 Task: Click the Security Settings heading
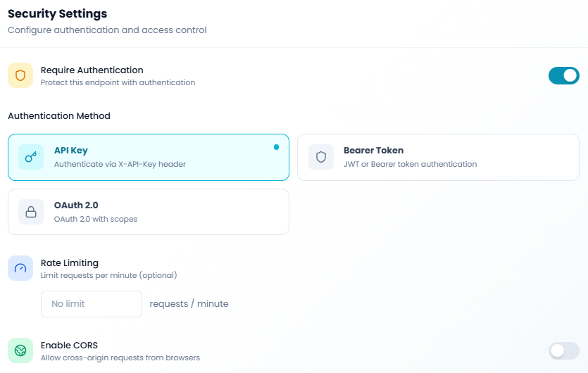(58, 13)
